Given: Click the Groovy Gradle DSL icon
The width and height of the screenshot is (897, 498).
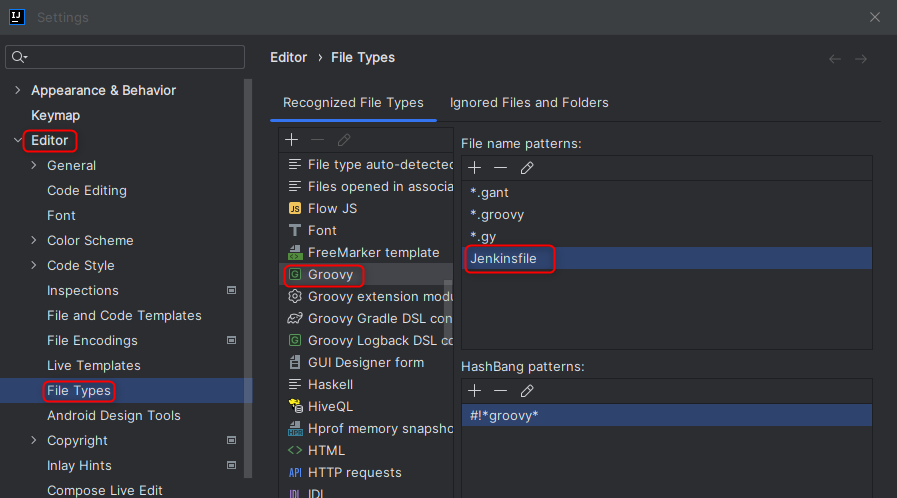Looking at the screenshot, I should click(x=295, y=318).
